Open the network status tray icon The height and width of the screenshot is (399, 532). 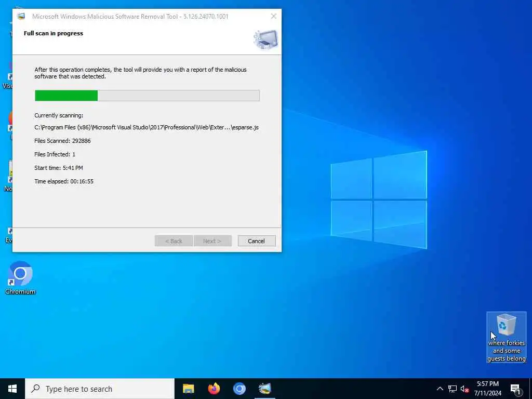click(453, 389)
